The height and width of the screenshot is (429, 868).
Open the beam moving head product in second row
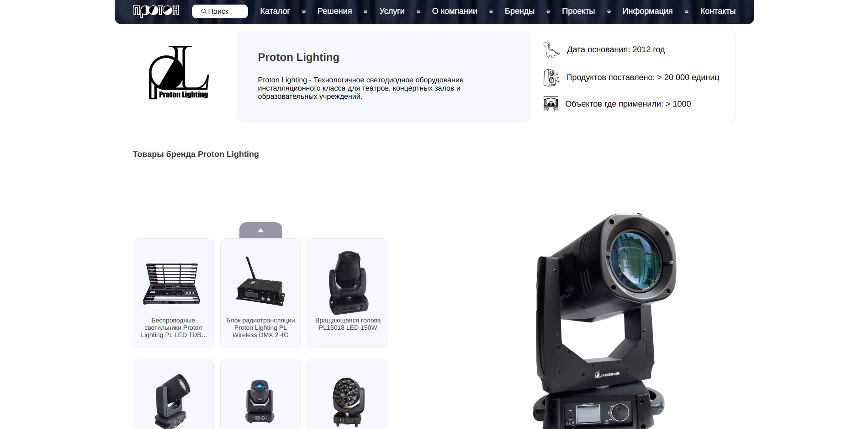(x=173, y=394)
